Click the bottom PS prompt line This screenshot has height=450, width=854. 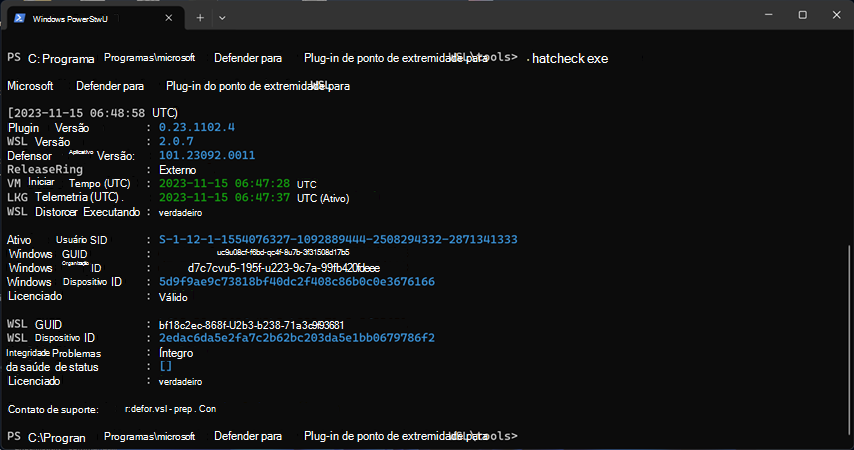262,436
